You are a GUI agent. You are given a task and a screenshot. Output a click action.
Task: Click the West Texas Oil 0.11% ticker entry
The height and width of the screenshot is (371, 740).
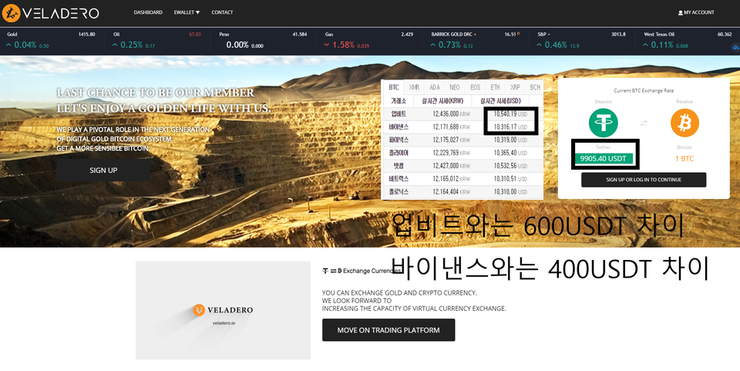click(688, 41)
